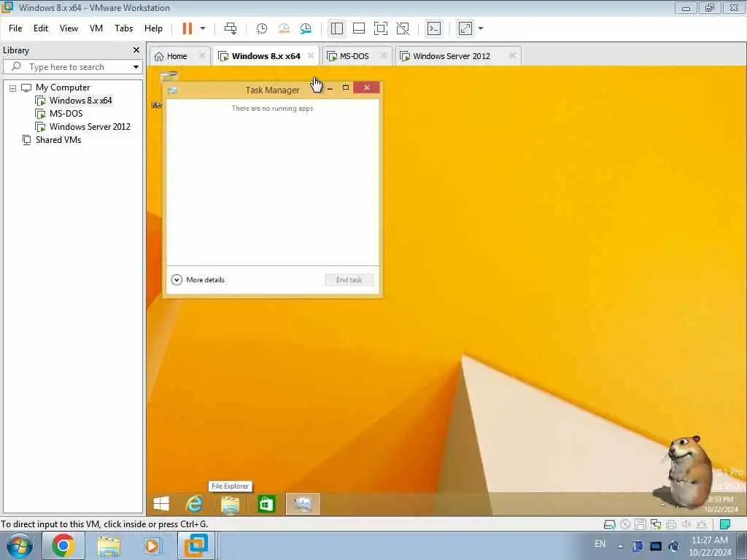The image size is (747, 560).
Task: Minimize the Task Manager window
Action: [330, 88]
